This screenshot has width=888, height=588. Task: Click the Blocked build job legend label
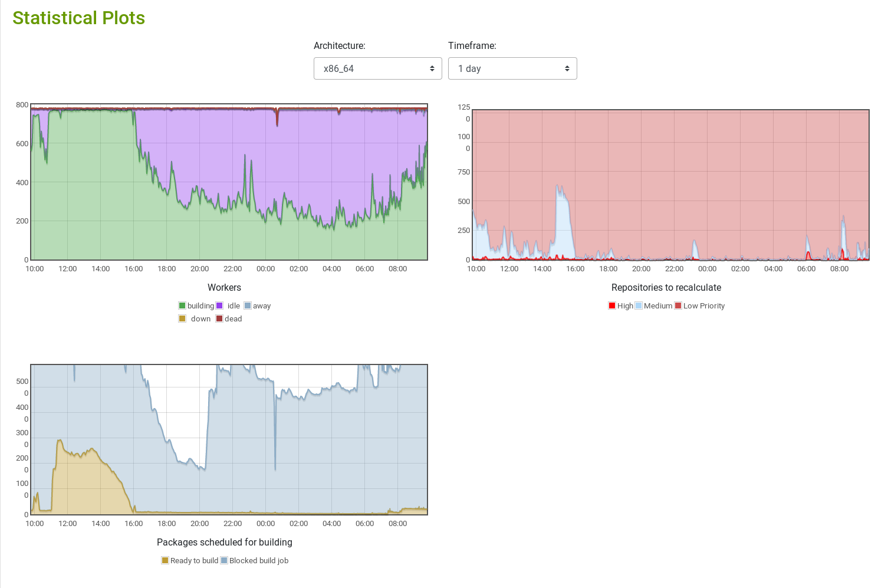click(259, 560)
